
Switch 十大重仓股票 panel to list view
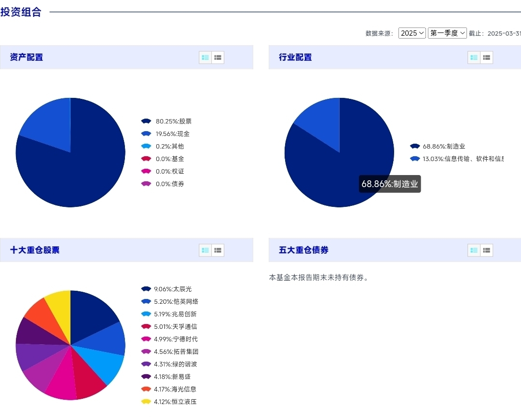coord(218,250)
